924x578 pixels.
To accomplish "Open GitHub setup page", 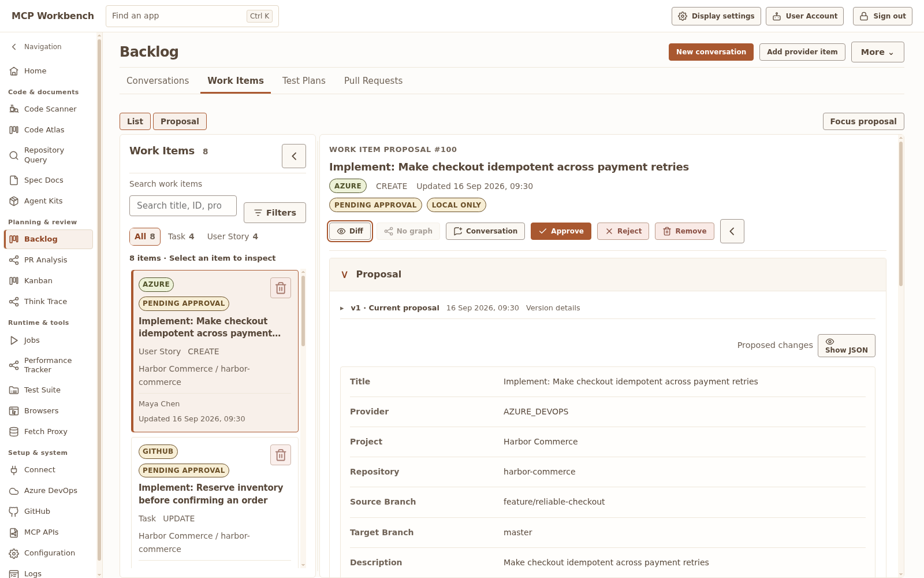I will coord(49,511).
